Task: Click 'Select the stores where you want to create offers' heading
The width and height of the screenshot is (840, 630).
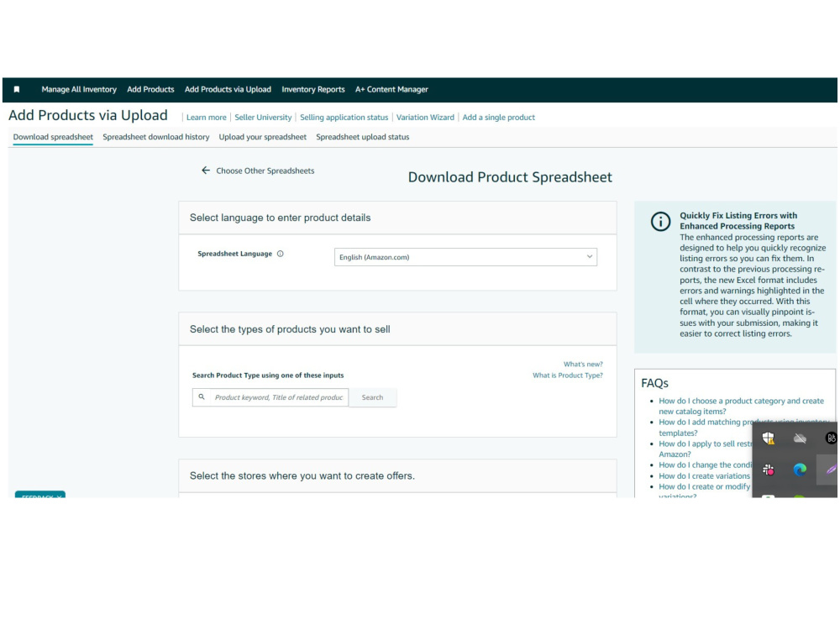Action: (302, 475)
